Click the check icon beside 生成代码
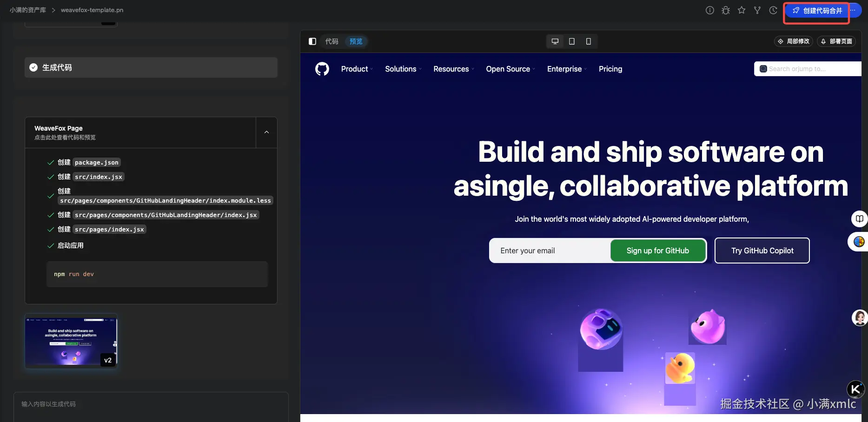Image resolution: width=868 pixels, height=422 pixels. tap(33, 67)
